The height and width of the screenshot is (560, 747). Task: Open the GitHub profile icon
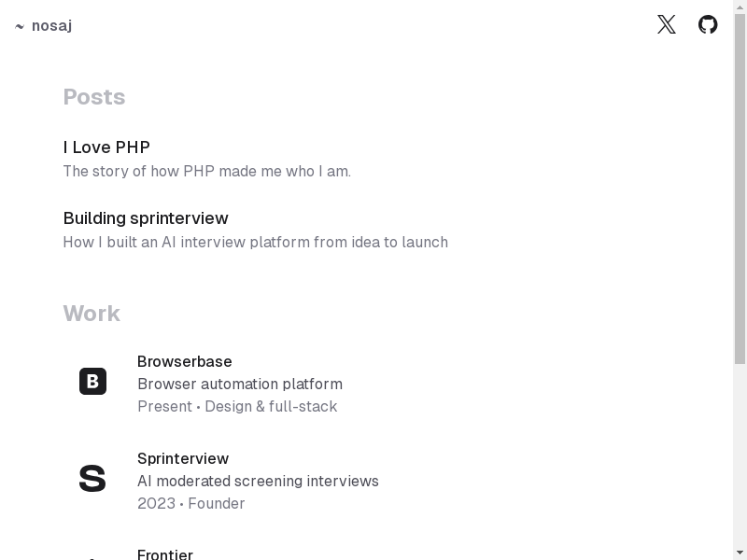[708, 25]
